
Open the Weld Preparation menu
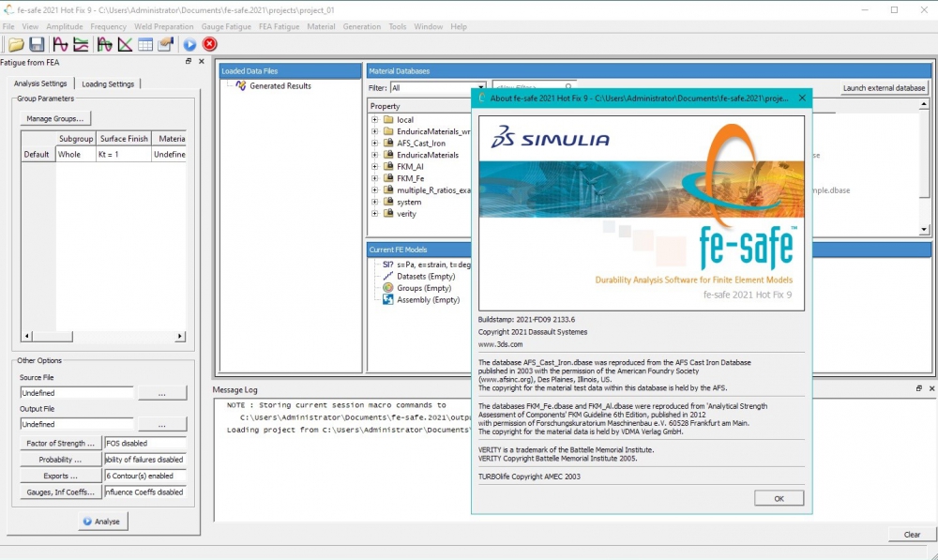point(164,27)
